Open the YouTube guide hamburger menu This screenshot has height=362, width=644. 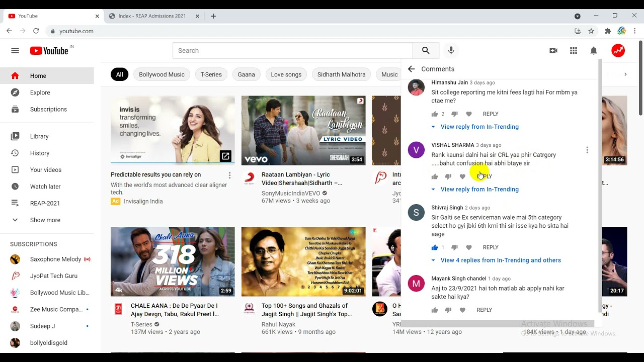pyautogui.click(x=15, y=50)
